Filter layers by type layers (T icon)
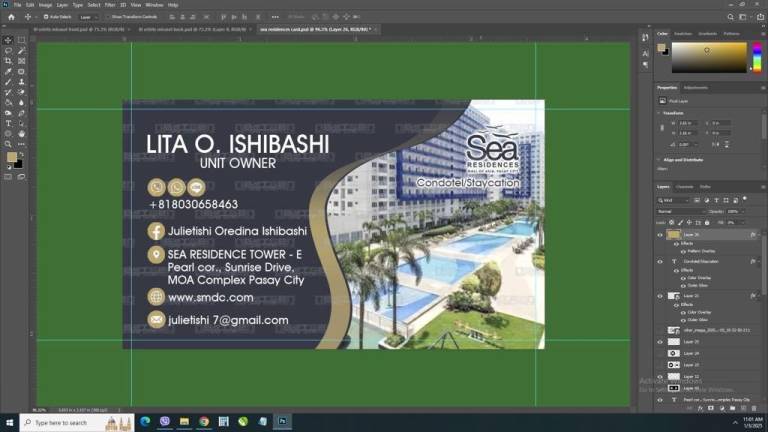This screenshot has width=768, height=432. 716,200
